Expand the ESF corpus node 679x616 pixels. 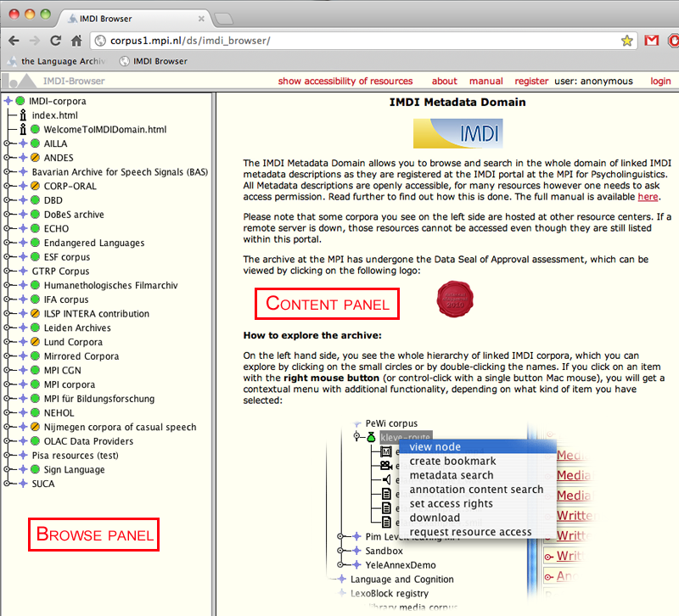pyautogui.click(x=7, y=257)
